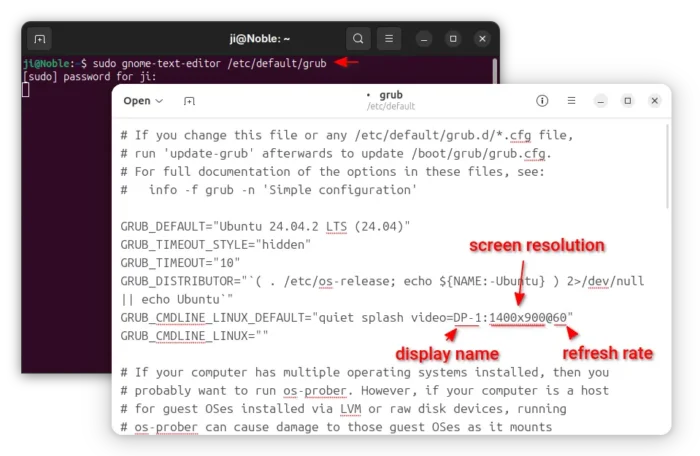Click 'quiet splash' in kernel command line

pos(361,318)
